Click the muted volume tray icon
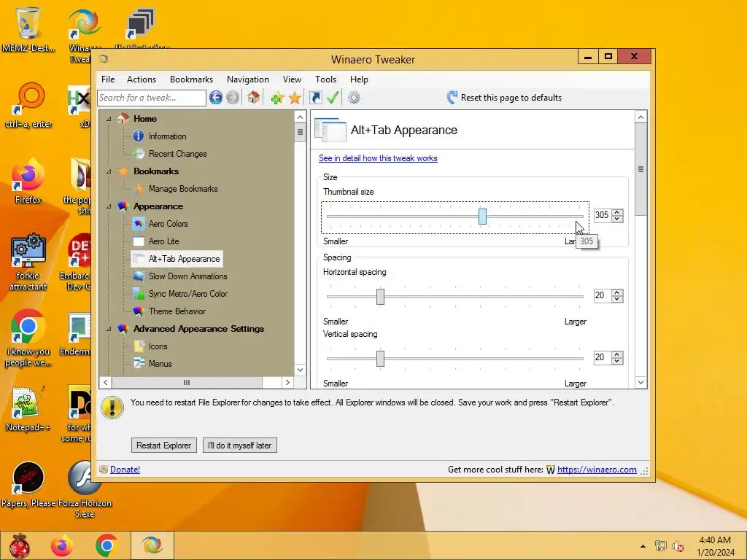The width and height of the screenshot is (747, 560). [678, 546]
